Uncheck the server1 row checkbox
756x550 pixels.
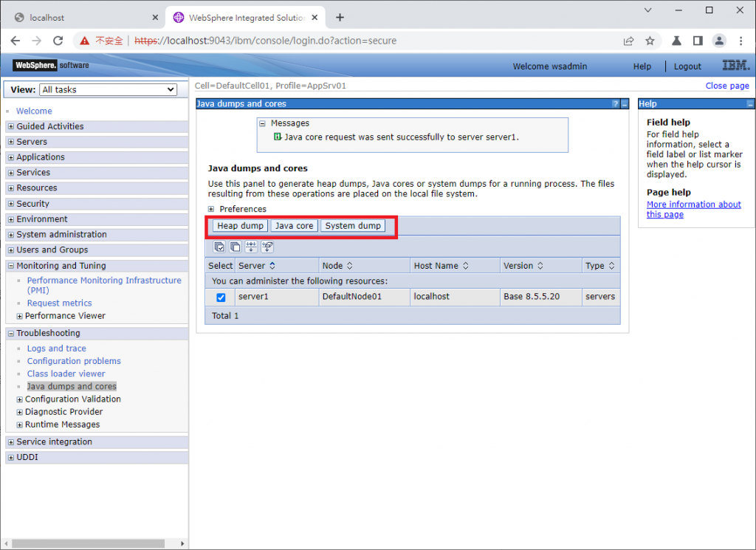click(221, 298)
